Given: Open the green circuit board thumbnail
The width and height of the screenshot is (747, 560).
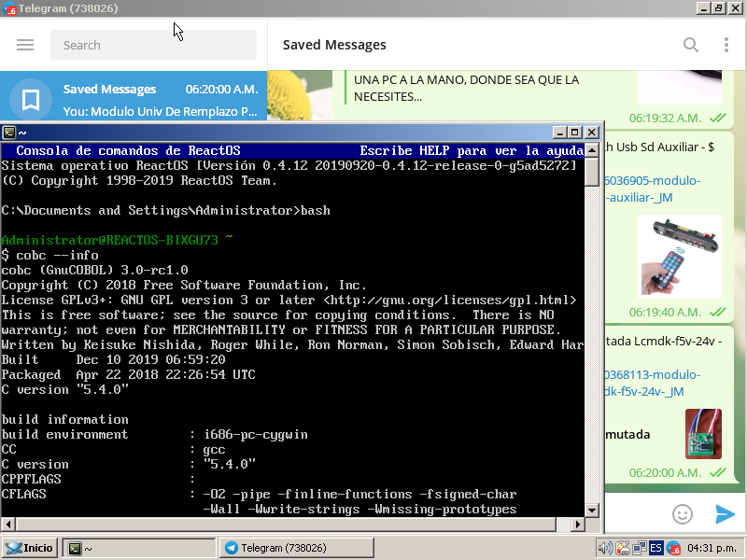Looking at the screenshot, I should (x=703, y=434).
